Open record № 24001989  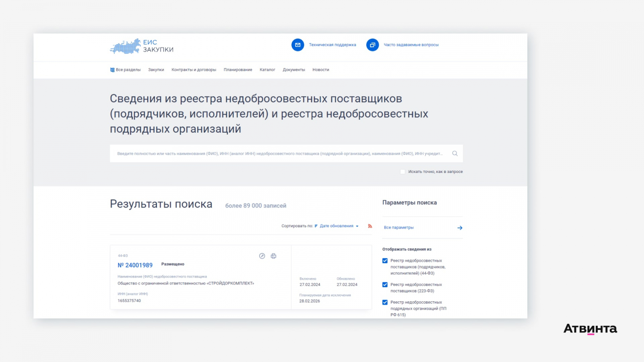[x=135, y=265]
